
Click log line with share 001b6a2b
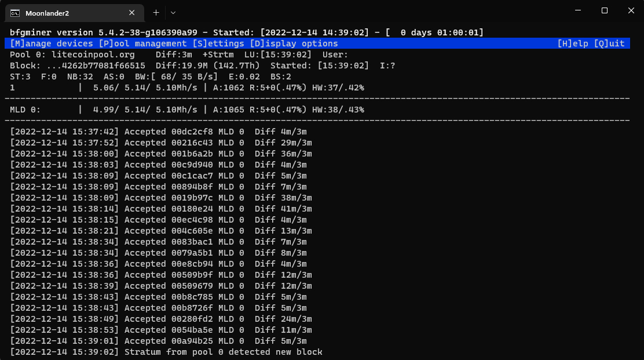(161, 154)
